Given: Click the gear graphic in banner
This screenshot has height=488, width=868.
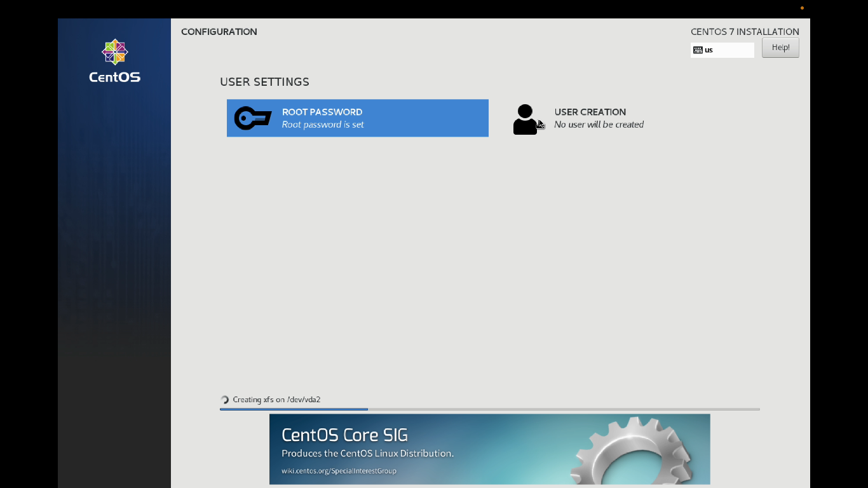Looking at the screenshot, I should [x=632, y=451].
